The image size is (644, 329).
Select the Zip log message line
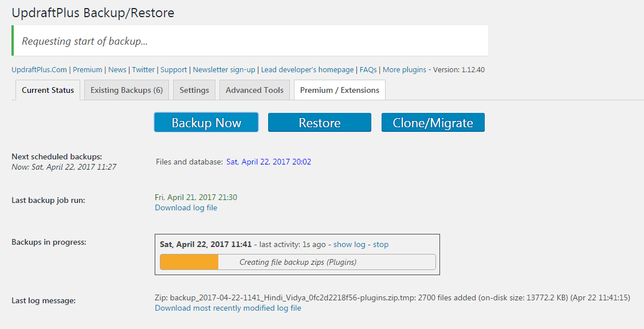tap(392, 297)
